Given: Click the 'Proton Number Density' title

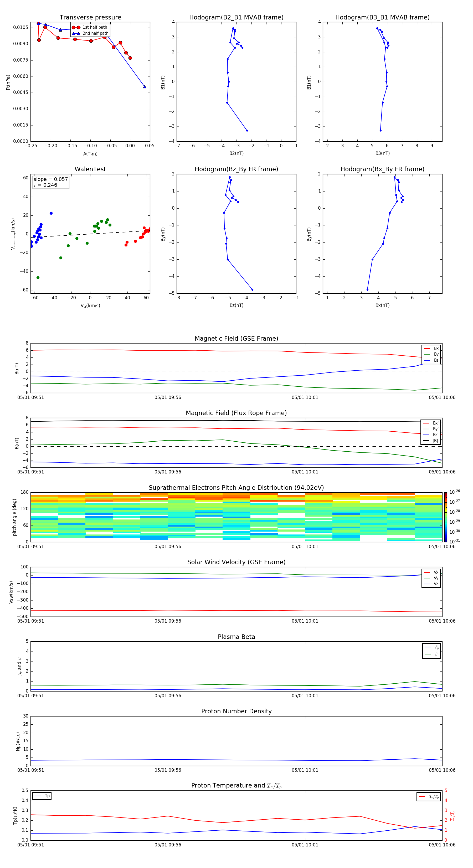Looking at the screenshot, I should (x=236, y=711).
